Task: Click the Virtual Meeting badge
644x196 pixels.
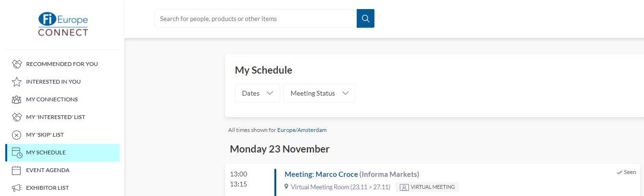Action: click(x=428, y=187)
